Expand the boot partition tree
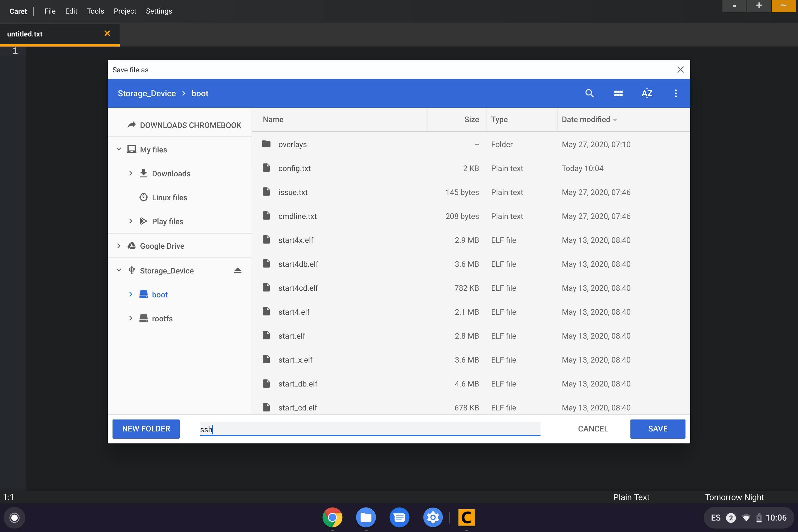 131,294
